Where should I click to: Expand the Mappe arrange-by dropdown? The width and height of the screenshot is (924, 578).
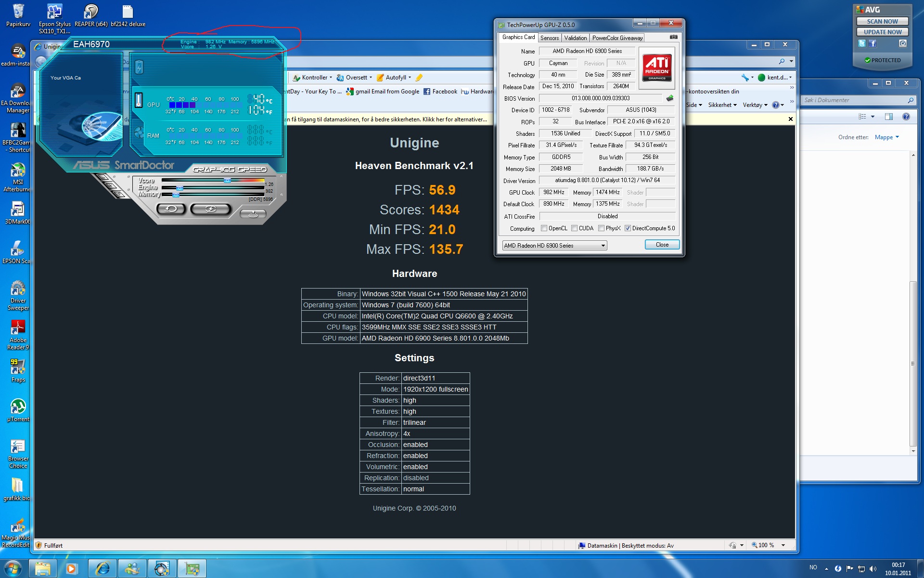[x=887, y=137]
